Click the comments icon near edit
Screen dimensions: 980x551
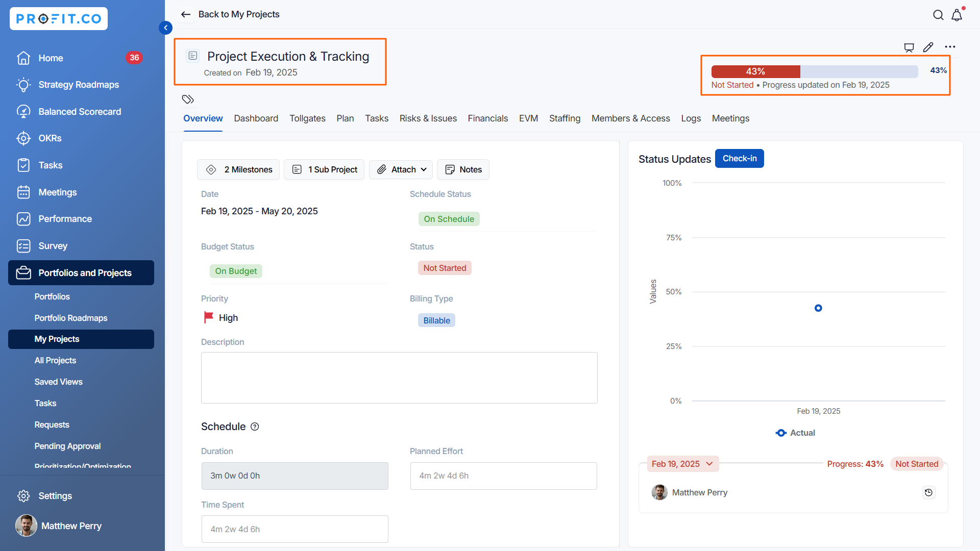click(x=909, y=47)
